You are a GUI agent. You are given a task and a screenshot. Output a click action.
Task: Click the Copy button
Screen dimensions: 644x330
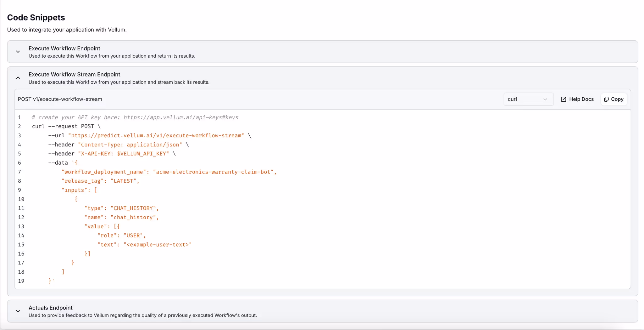(614, 99)
